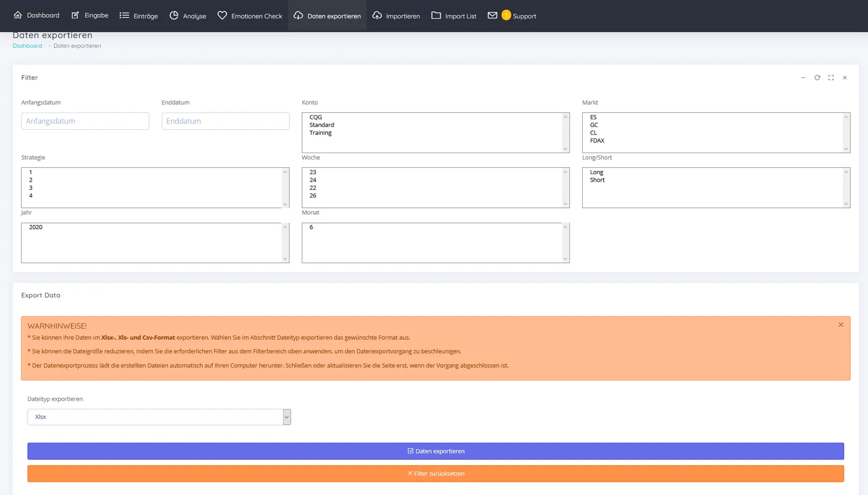The width and height of the screenshot is (868, 495).
Task: Click down arrow of Woche list scrollbar
Action: click(565, 204)
